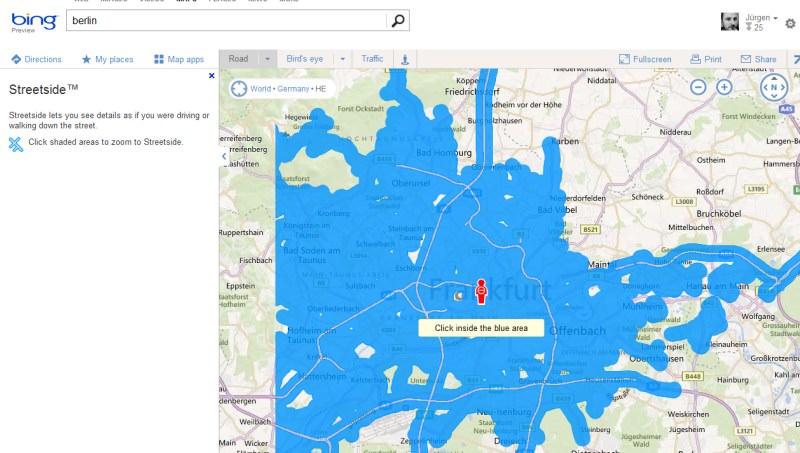Open Map apps
The image size is (800, 453).
[179, 59]
